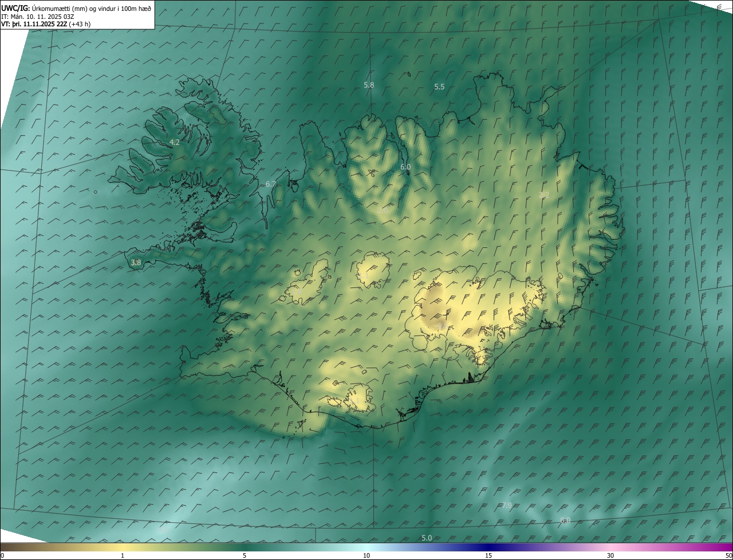Click the 4.2 value over the Westfjords
Image resolution: width=733 pixels, height=560 pixels.
175,142
